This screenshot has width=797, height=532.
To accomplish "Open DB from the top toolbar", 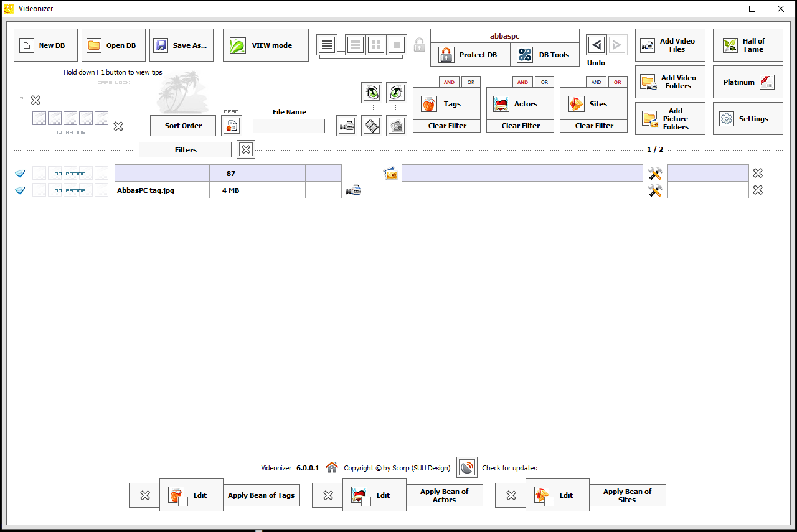I will pyautogui.click(x=113, y=45).
